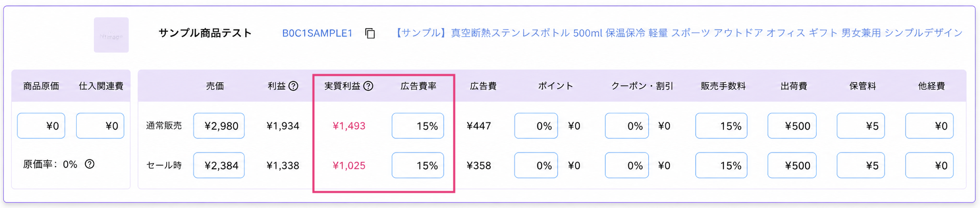Open the product thumbnail image
The height and width of the screenshot is (208, 980).
click(x=111, y=35)
